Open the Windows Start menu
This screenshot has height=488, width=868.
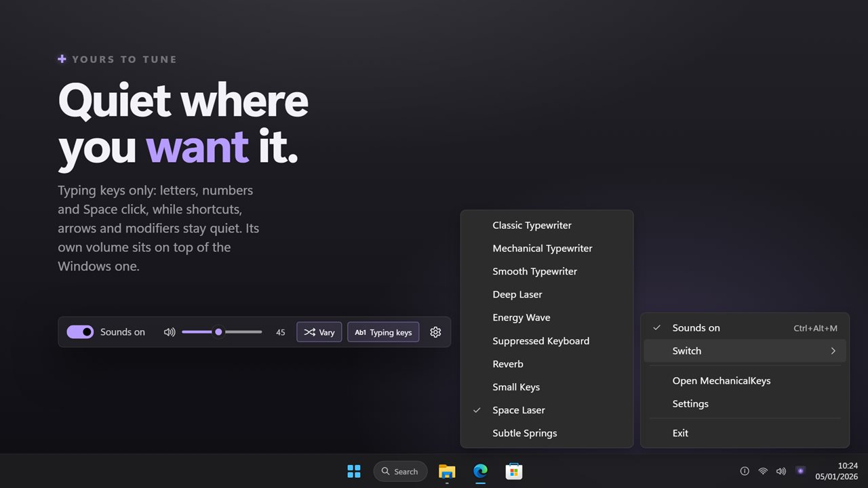pos(354,471)
